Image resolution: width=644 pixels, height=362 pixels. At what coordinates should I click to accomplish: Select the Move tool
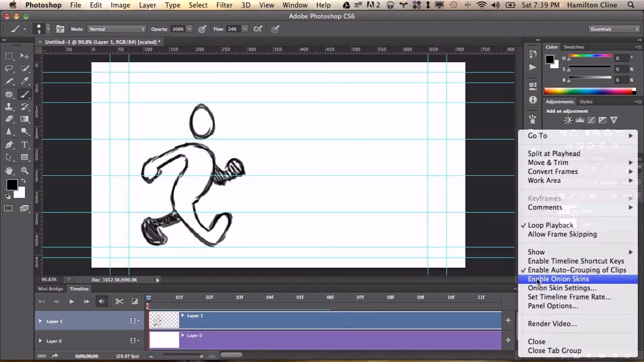coord(24,56)
